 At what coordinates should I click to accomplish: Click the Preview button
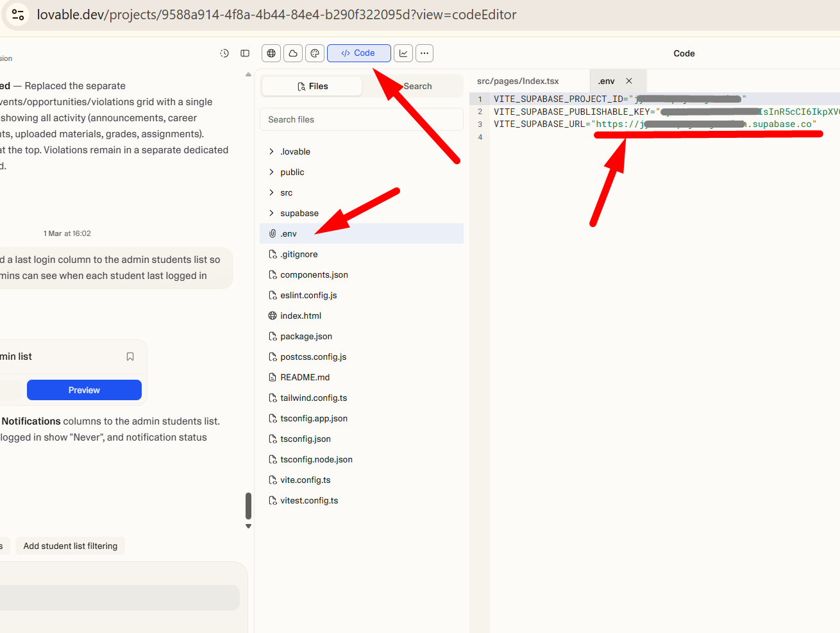pos(83,389)
